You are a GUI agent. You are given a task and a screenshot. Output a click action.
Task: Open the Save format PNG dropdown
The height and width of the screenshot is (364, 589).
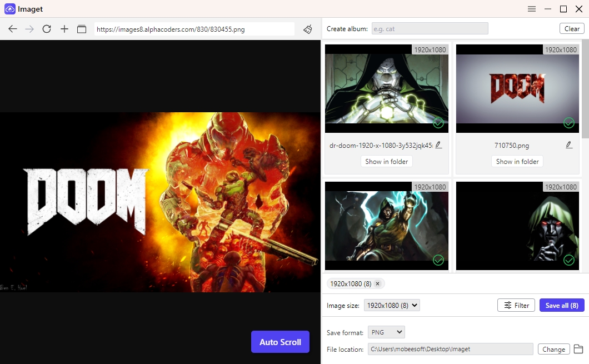click(x=386, y=332)
